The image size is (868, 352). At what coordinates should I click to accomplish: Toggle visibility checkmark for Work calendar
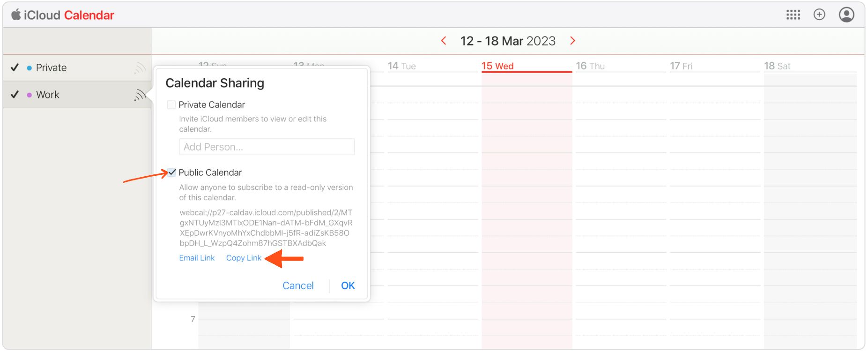(x=15, y=94)
